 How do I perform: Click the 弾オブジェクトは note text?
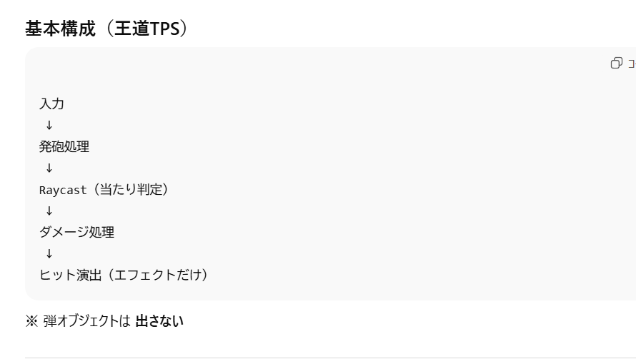[86, 321]
